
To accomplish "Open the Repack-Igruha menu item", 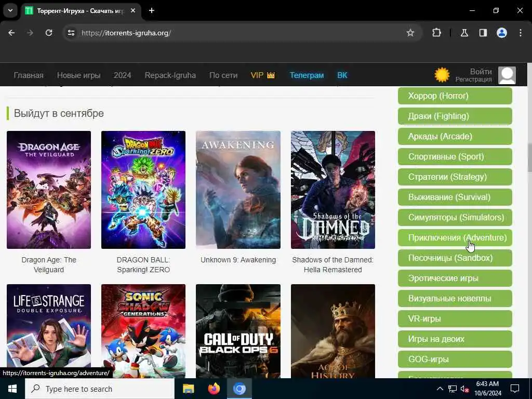I will tap(170, 75).
